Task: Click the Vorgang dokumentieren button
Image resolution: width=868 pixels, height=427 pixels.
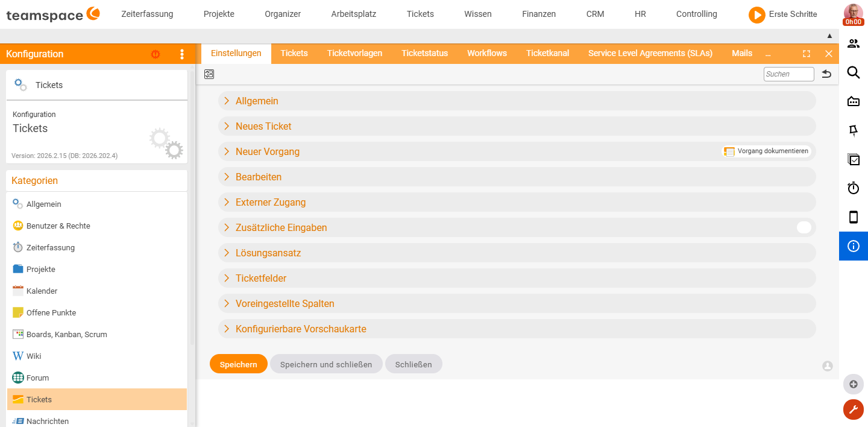Action: coord(766,151)
